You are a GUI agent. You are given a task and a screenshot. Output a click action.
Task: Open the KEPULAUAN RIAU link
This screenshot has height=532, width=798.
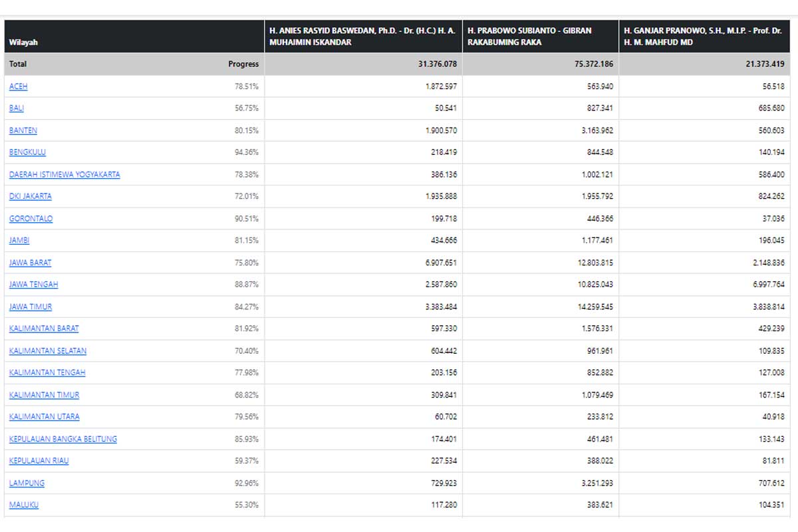[39, 461]
